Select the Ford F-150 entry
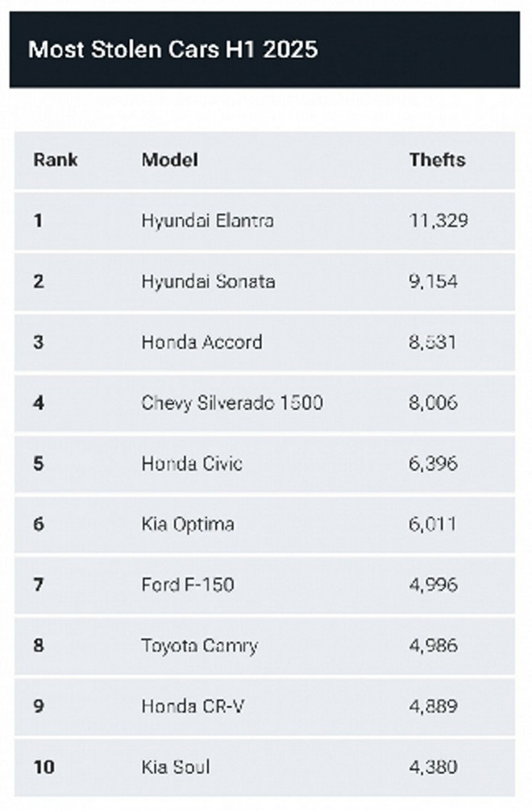The height and width of the screenshot is (812, 532). (x=188, y=585)
